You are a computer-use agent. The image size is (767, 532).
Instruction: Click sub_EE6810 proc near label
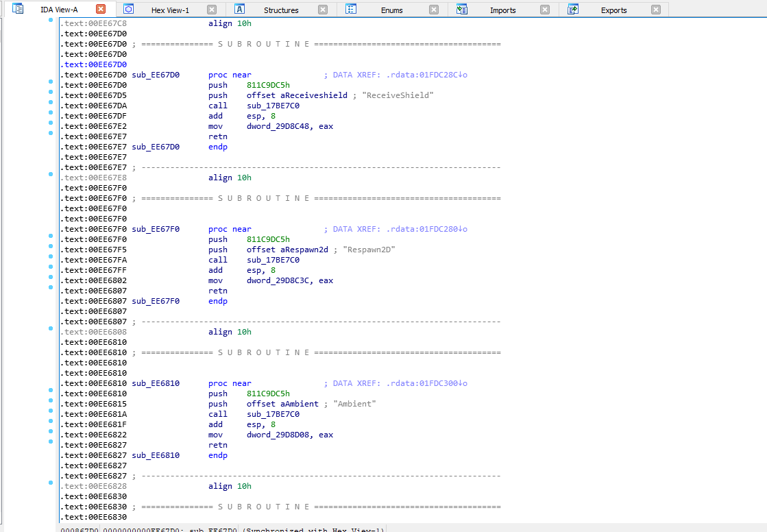click(x=156, y=383)
